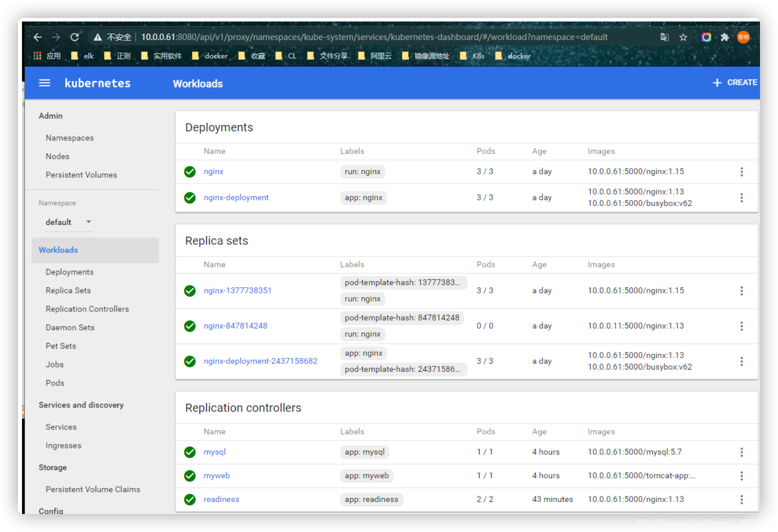778x532 pixels.
Task: Open the nginx deployment link
Action: tap(213, 171)
